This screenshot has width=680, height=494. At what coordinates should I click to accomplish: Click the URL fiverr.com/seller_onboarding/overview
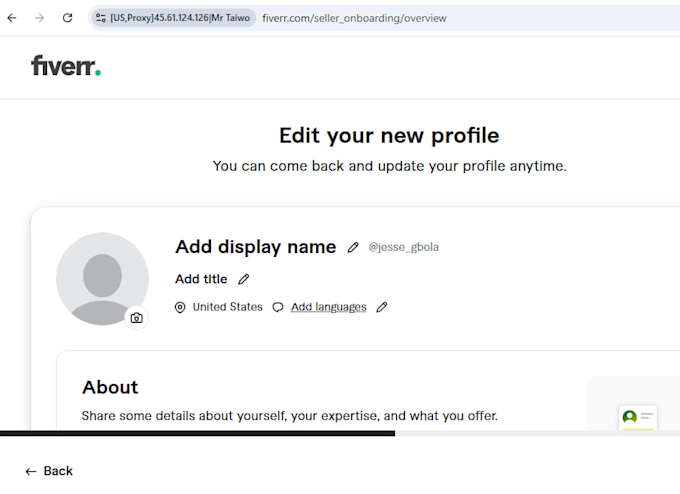[x=354, y=18]
